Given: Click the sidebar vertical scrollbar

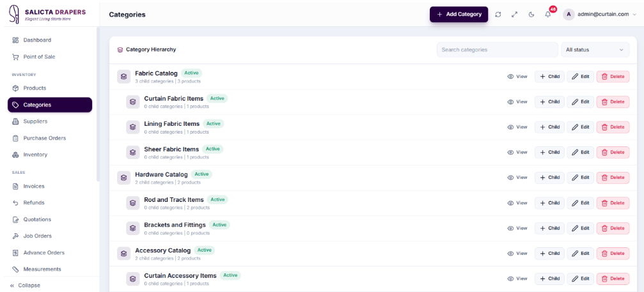Looking at the screenshot, I should (x=98, y=105).
